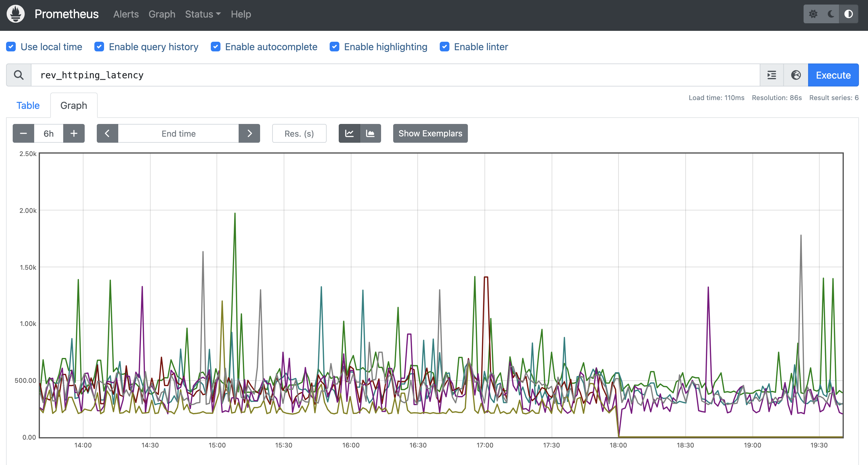Screen dimensions: 868x465
Task: Open the Status dropdown menu
Action: tap(203, 14)
